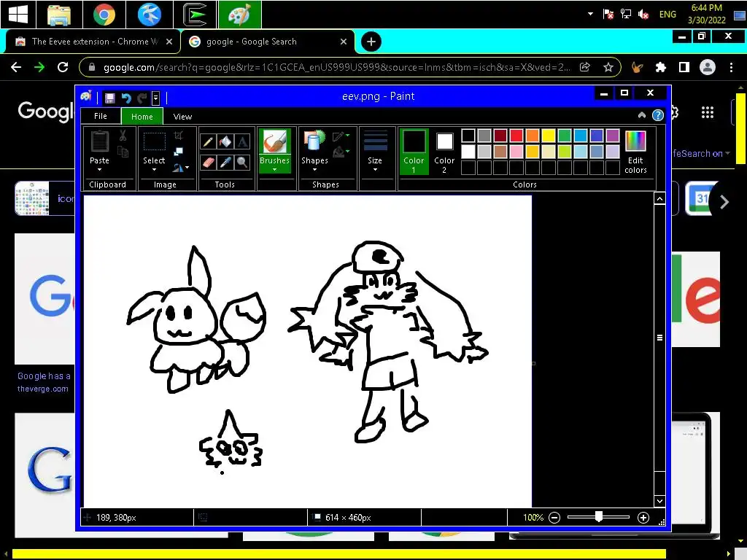747x560 pixels.
Task: Select the Magnifier tool
Action: tap(242, 163)
